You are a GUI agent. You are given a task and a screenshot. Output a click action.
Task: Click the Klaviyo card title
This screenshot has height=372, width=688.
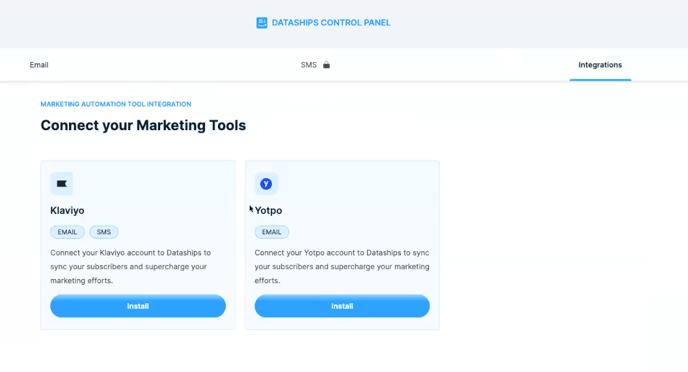point(67,211)
